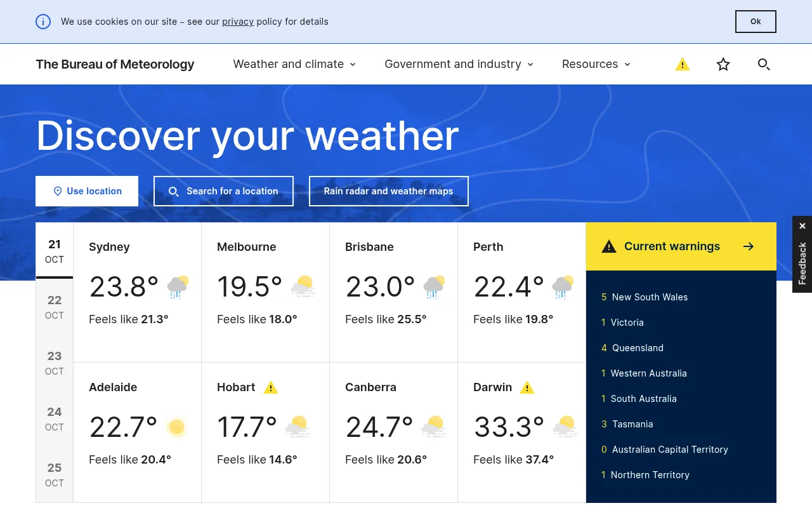Click Perth temperature 22.4°
Image resolution: width=812 pixels, height=508 pixels.
(x=509, y=287)
